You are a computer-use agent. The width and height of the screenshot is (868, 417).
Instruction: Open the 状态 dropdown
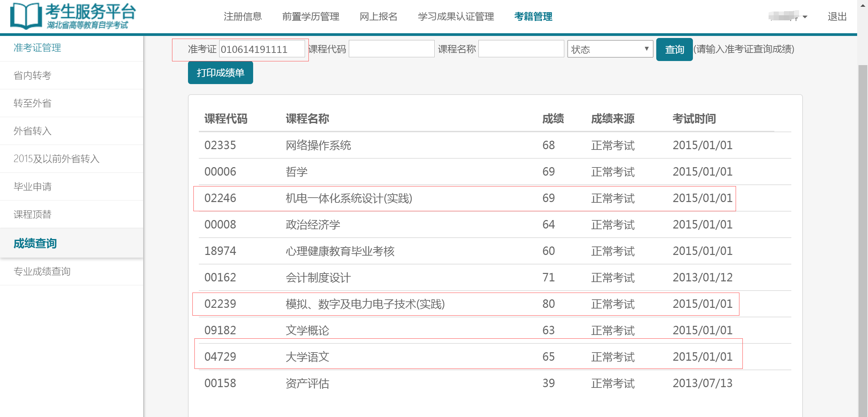pyautogui.click(x=610, y=49)
